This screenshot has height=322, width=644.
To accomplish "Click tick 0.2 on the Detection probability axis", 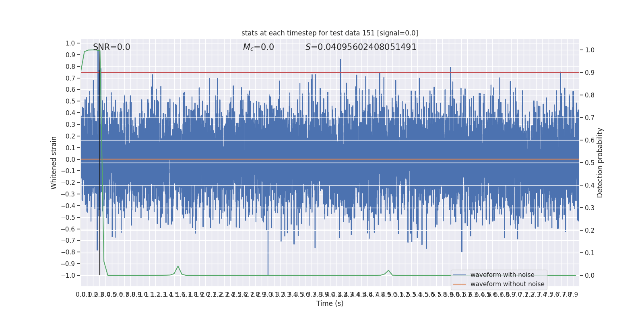I will 590,230.
